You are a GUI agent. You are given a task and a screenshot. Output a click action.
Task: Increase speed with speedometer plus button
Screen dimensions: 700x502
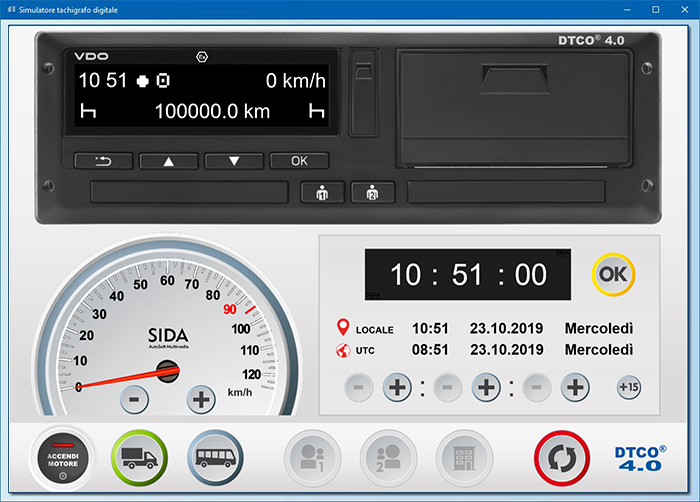point(201,399)
